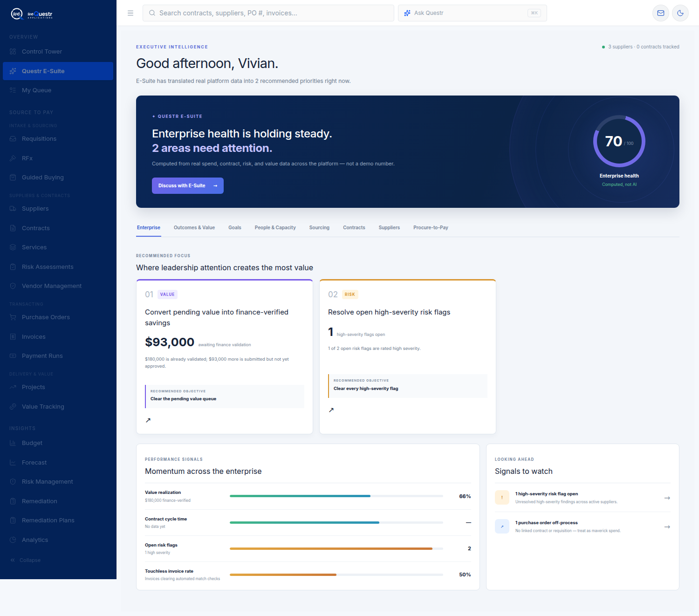Switch to the Goals tab

pos(235,228)
